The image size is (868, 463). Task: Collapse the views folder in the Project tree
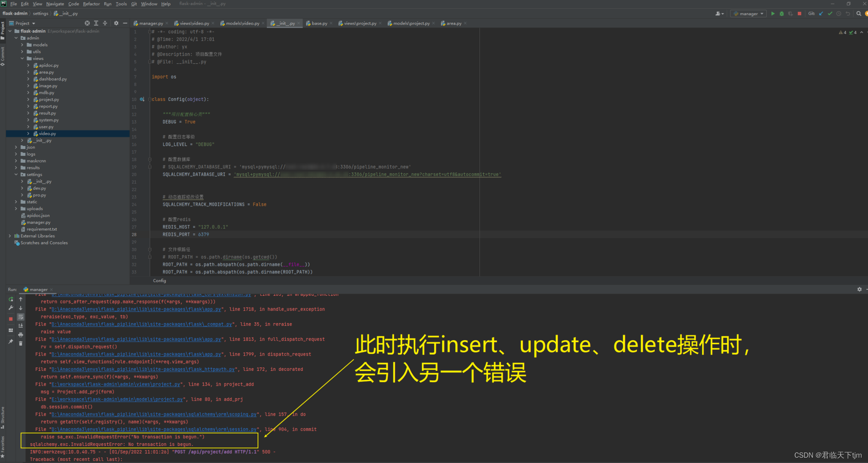click(x=22, y=58)
